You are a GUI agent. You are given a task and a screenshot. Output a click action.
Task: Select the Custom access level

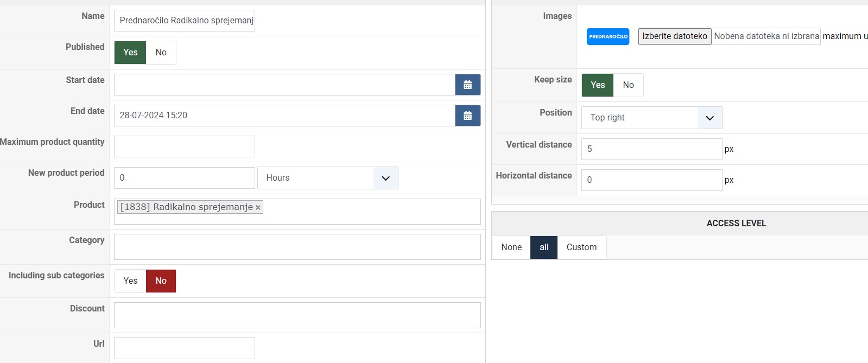[581, 247]
